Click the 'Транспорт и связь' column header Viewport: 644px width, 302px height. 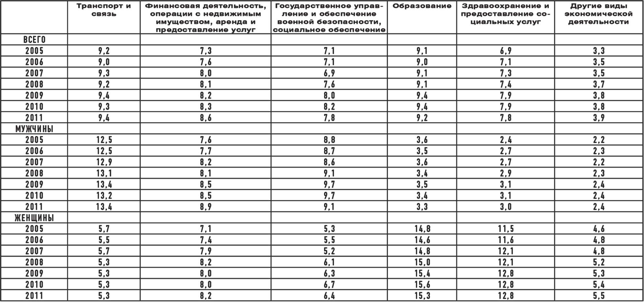click(103, 10)
